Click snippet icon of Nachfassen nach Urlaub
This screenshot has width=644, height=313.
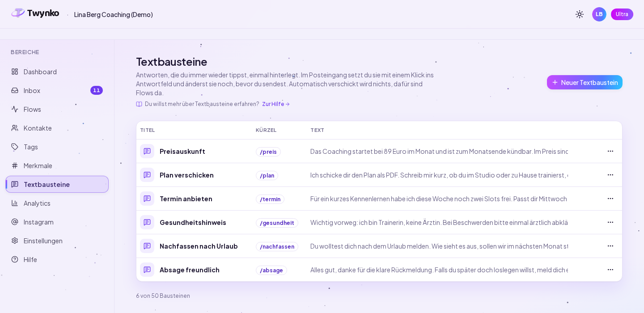pyautogui.click(x=147, y=246)
